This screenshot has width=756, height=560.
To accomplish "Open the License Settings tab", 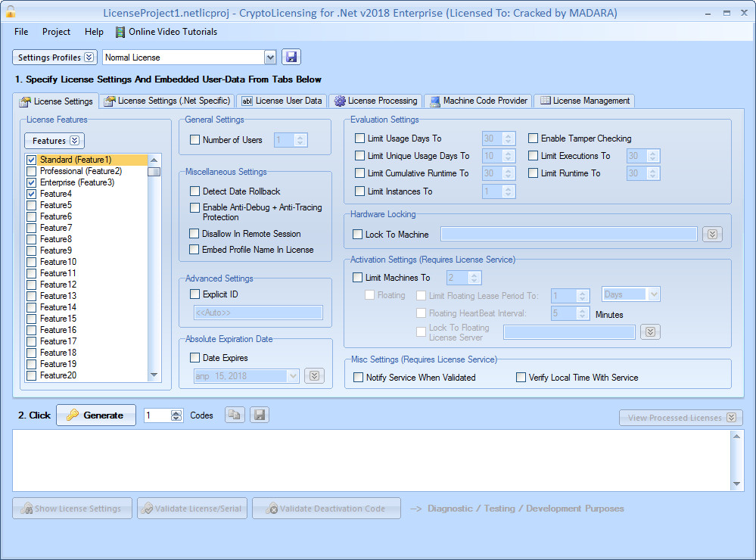I will [56, 101].
